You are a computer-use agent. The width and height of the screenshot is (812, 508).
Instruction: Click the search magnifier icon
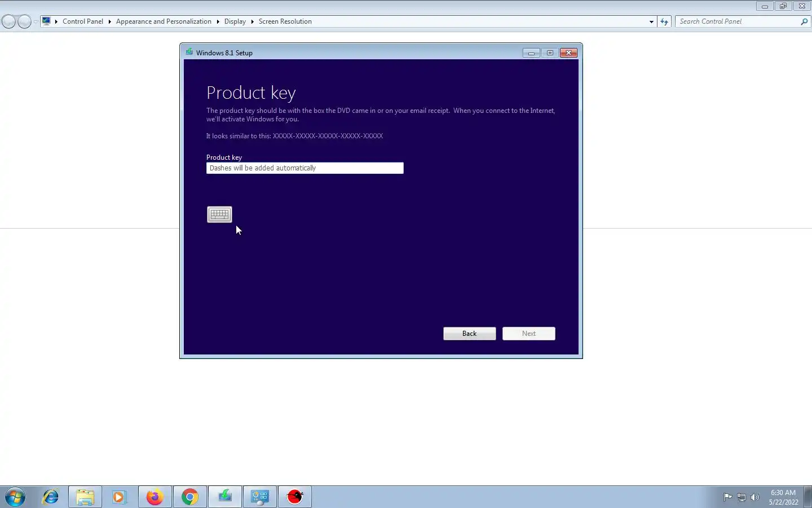coord(804,21)
